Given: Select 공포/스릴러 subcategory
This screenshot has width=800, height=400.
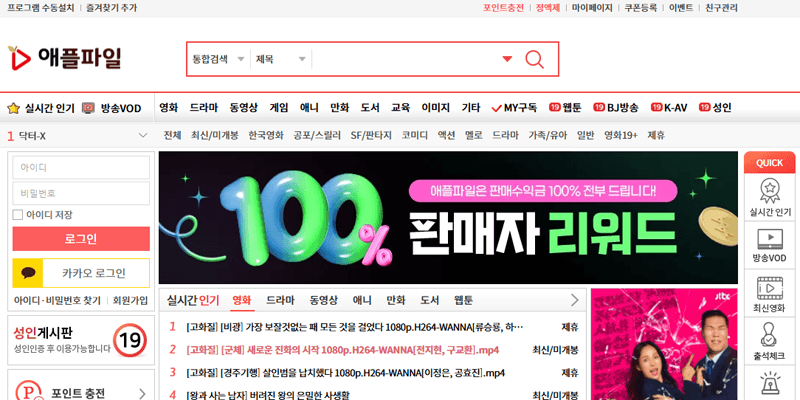Looking at the screenshot, I should [x=317, y=136].
